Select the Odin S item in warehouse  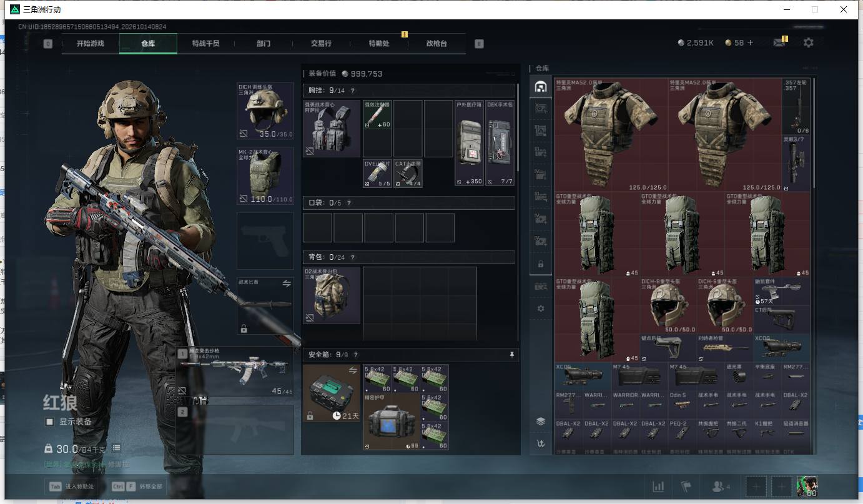point(683,405)
